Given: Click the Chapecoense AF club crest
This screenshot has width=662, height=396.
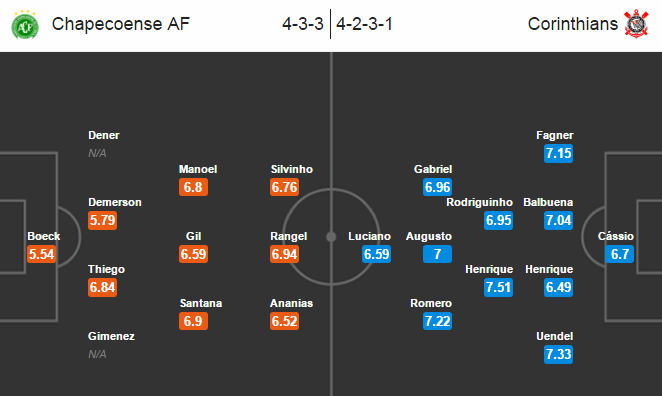Looking at the screenshot, I should click(x=25, y=25).
